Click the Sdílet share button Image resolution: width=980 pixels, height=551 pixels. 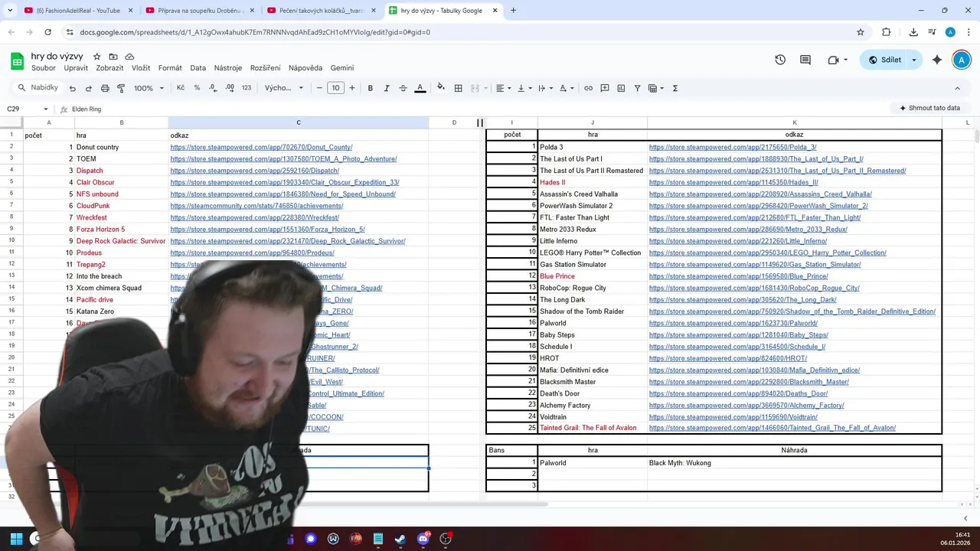(x=884, y=60)
